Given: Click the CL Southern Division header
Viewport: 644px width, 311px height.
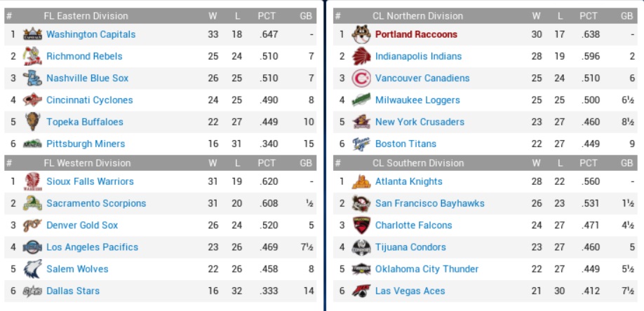Looking at the screenshot, I should pos(417,163).
